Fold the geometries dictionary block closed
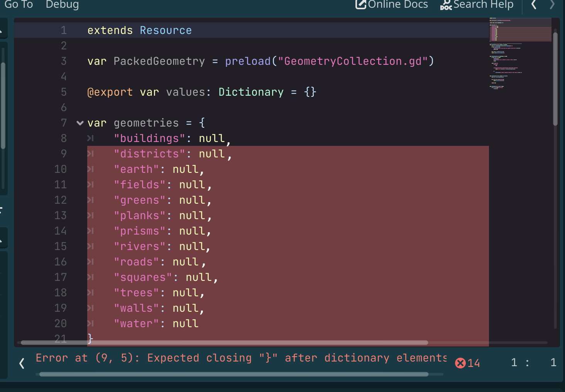 point(80,123)
